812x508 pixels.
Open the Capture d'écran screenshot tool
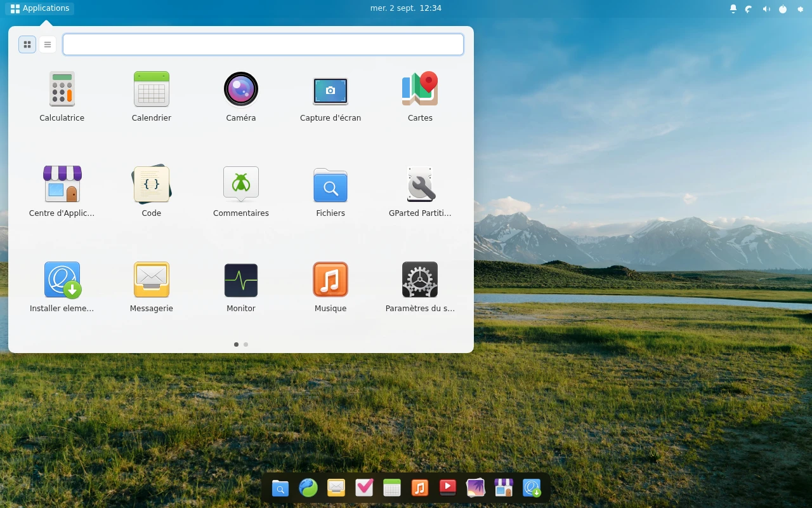331,97
